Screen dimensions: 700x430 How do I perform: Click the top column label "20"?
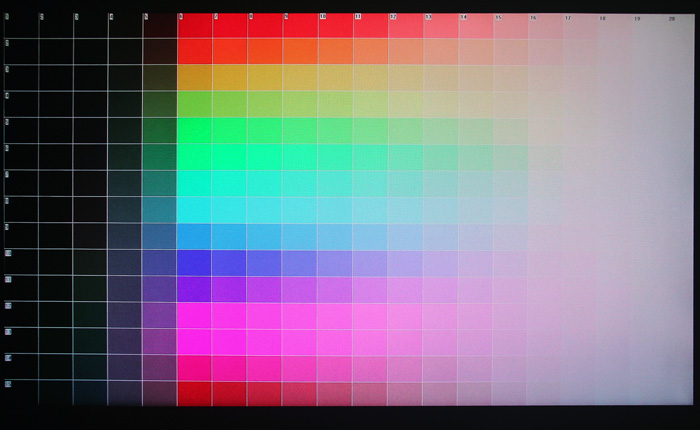671,19
